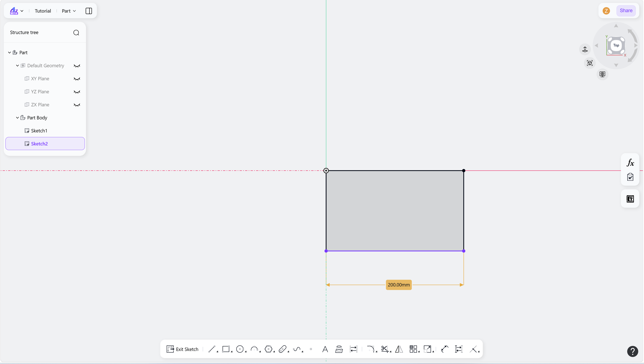Rotate view with cube down arrow
Viewport: 644px width, 364px height.
point(616,65)
